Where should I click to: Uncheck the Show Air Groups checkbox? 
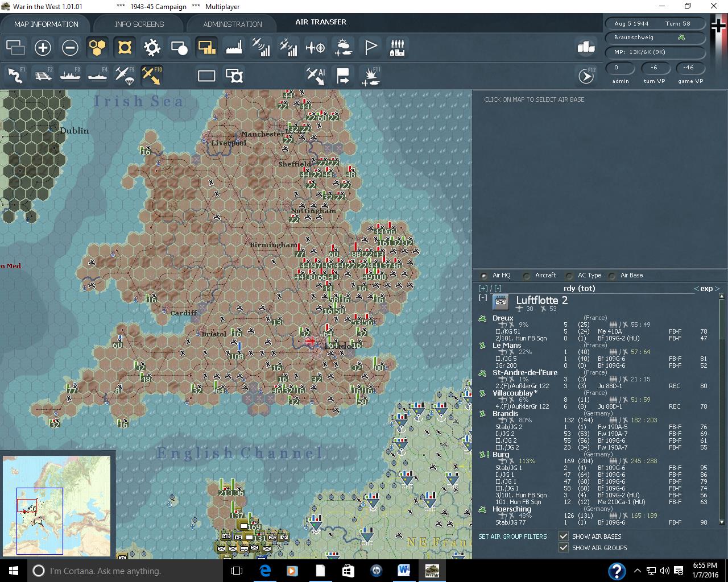click(564, 547)
